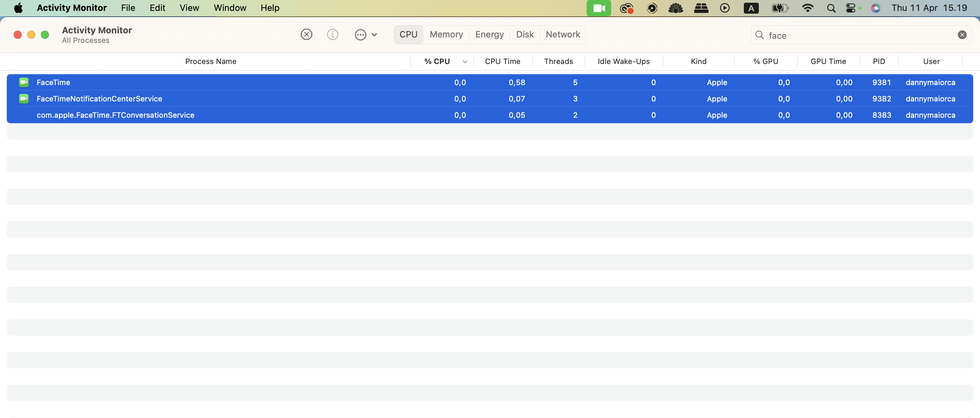Click the stop process X icon
980x418 pixels.
pyautogui.click(x=306, y=35)
